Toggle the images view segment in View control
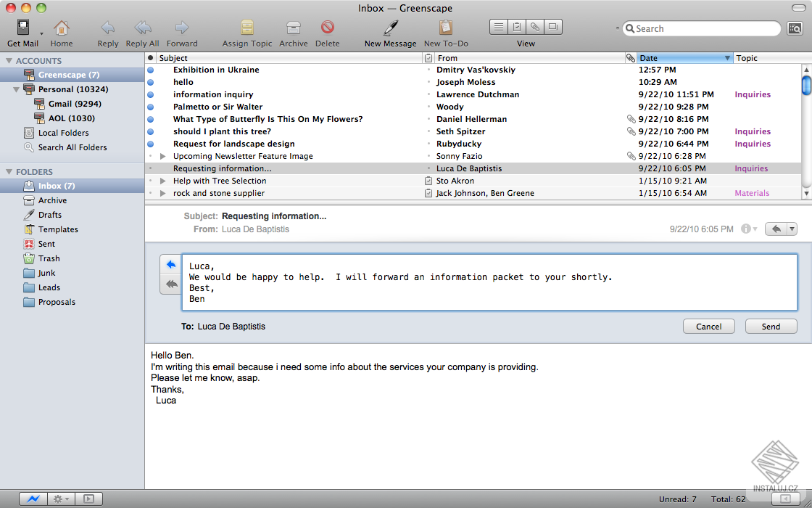 pos(553,27)
